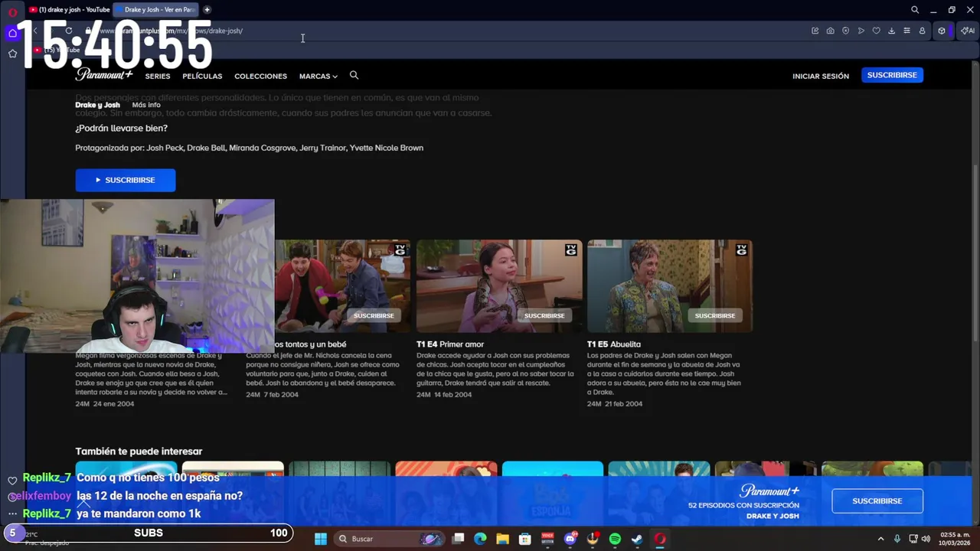Open the SERIES menu item

[158, 76]
